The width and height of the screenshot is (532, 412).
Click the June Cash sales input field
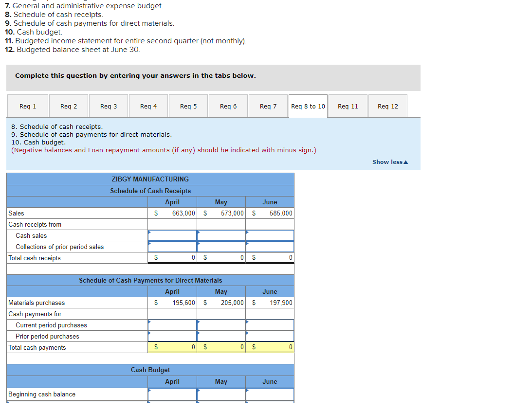270,235
